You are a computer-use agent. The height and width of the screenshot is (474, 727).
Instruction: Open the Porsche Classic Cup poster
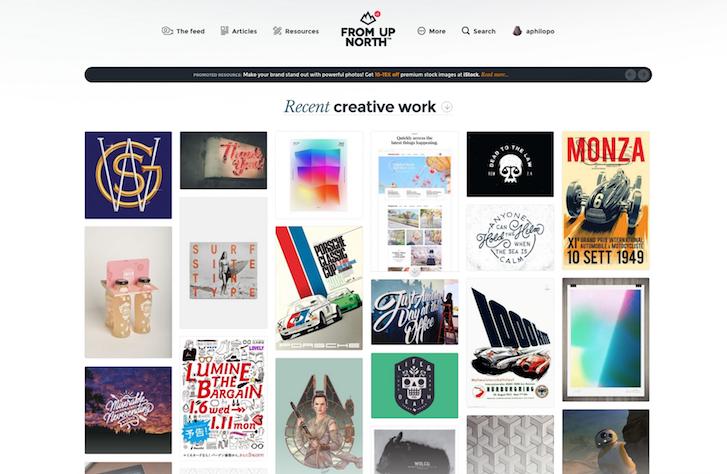tap(319, 288)
